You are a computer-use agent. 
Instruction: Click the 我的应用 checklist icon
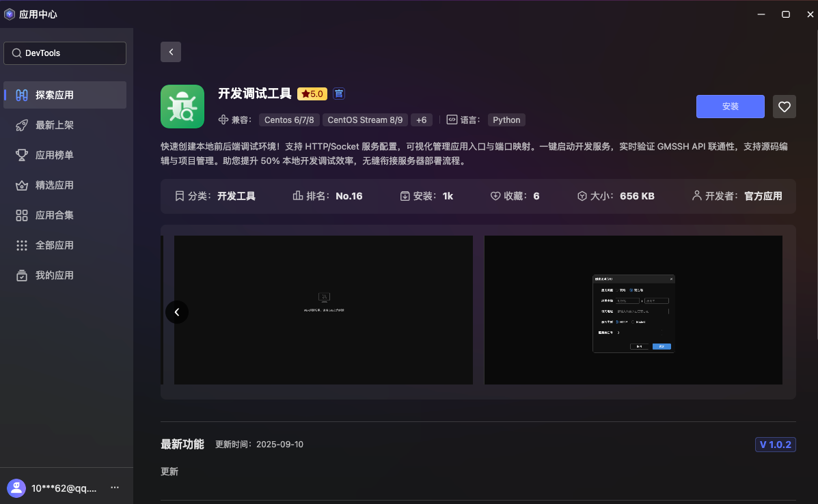pos(21,275)
